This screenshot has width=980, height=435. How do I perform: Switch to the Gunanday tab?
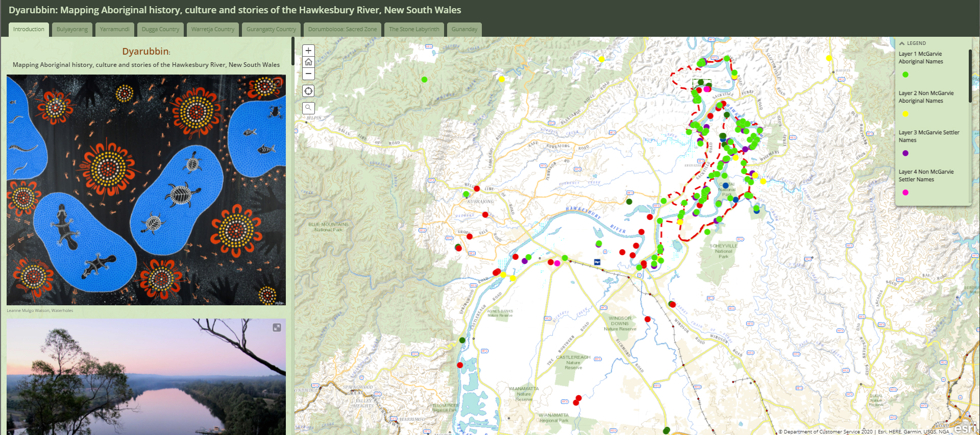point(464,29)
